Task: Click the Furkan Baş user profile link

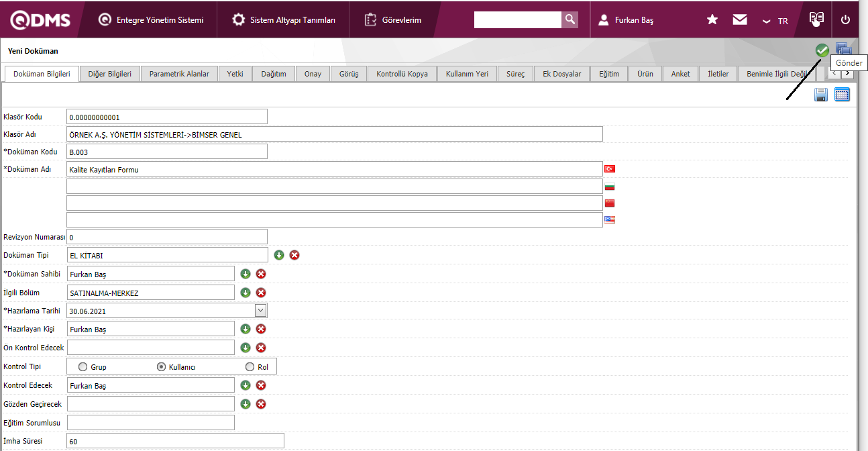Action: pyautogui.click(x=633, y=20)
